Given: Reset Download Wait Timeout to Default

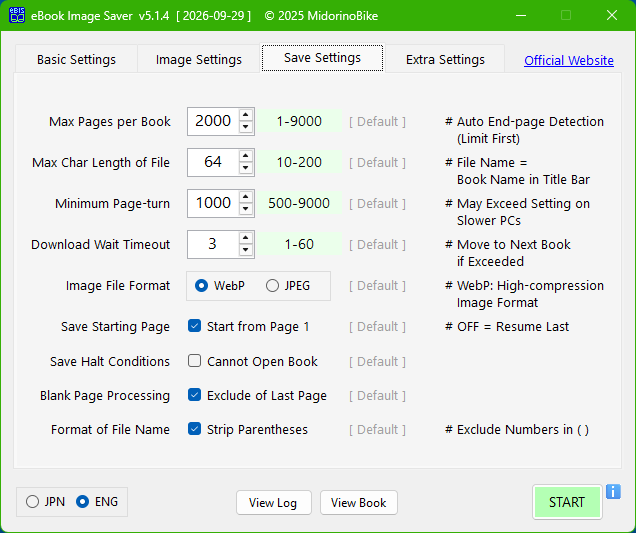Looking at the screenshot, I should point(377,244).
